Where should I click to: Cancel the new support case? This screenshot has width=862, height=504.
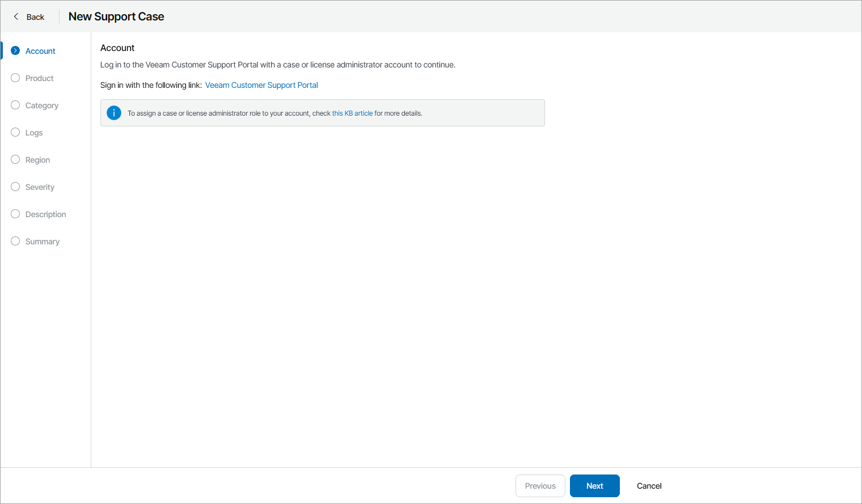click(649, 486)
